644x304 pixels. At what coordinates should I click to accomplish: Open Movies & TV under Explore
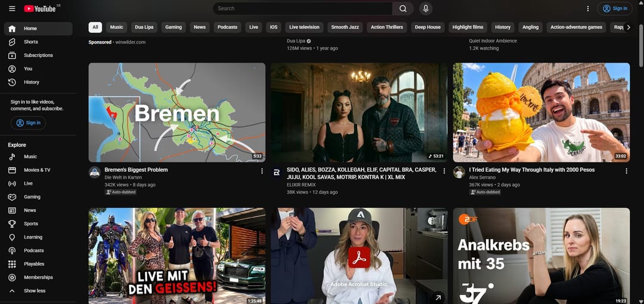pos(38,170)
